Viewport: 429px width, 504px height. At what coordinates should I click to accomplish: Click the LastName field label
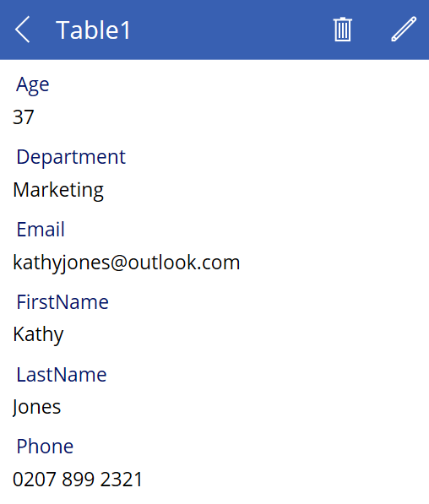(x=62, y=375)
